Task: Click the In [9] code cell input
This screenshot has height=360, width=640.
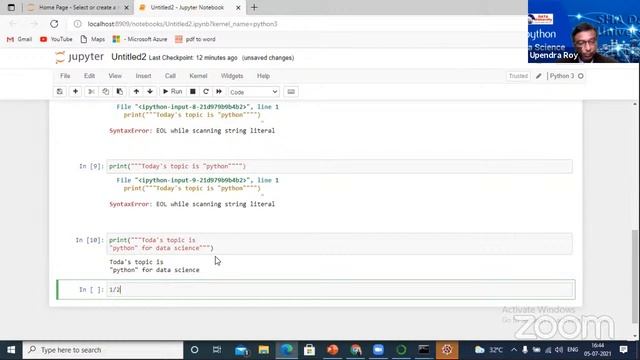Action: coord(339,166)
